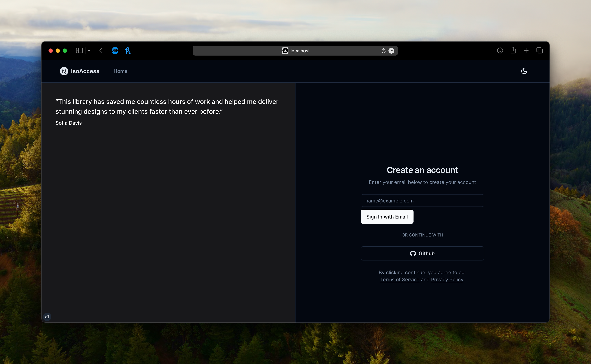Open the Terms of Service link
Screen dimensions: 591x364
(x=400, y=280)
